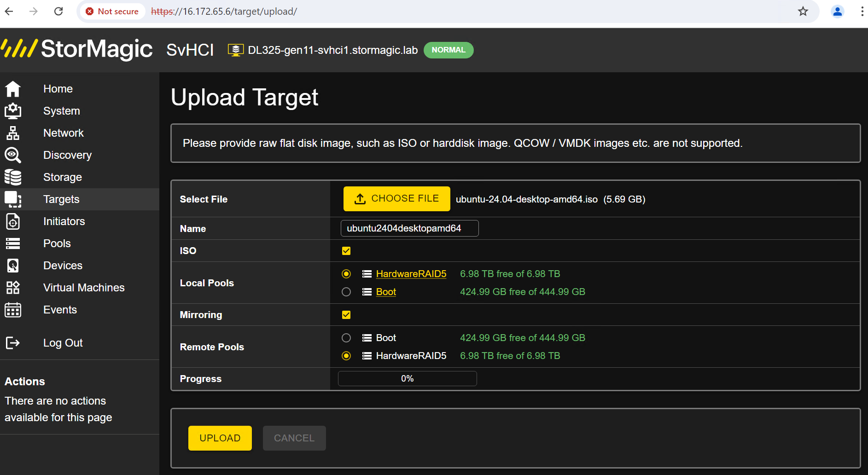This screenshot has width=868, height=475.
Task: Click the browser address bar URL
Action: [224, 12]
